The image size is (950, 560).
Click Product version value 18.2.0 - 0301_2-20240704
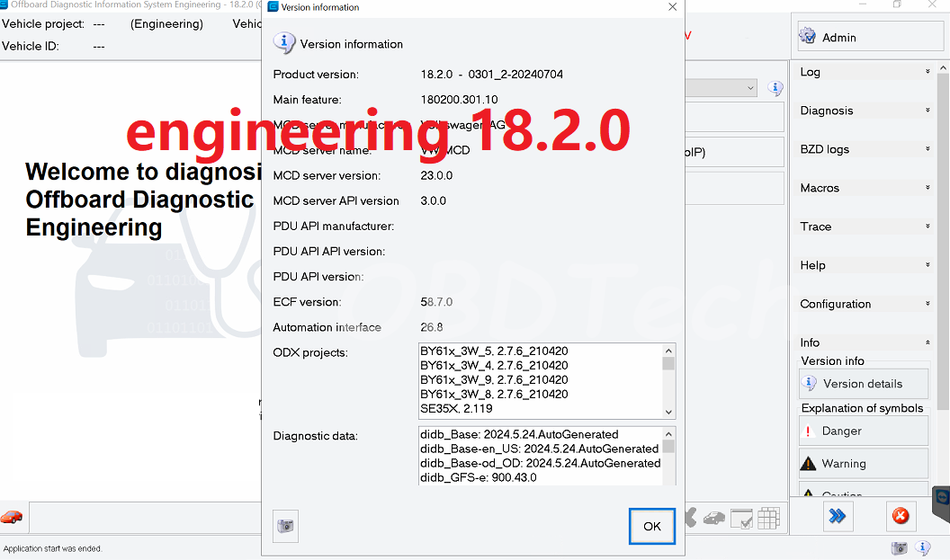point(492,75)
